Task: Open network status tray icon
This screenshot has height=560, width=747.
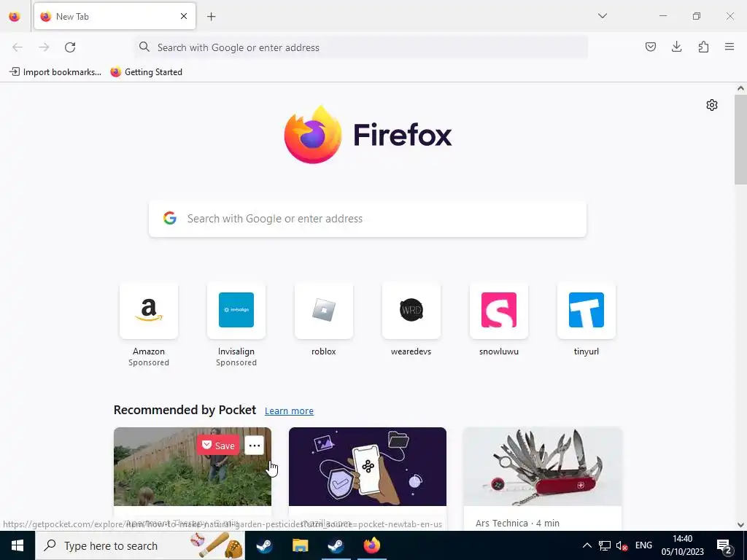Action: (x=605, y=545)
